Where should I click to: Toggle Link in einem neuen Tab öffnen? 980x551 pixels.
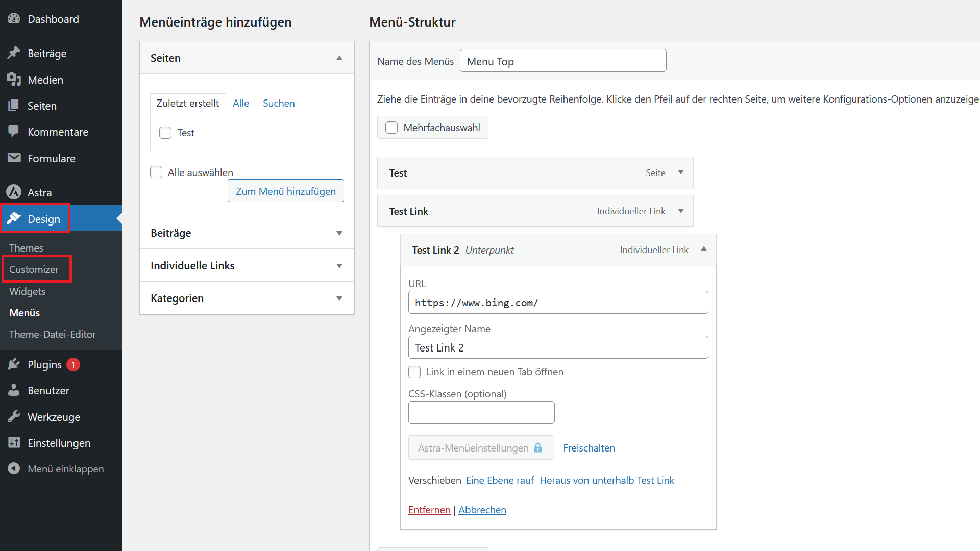click(x=414, y=371)
